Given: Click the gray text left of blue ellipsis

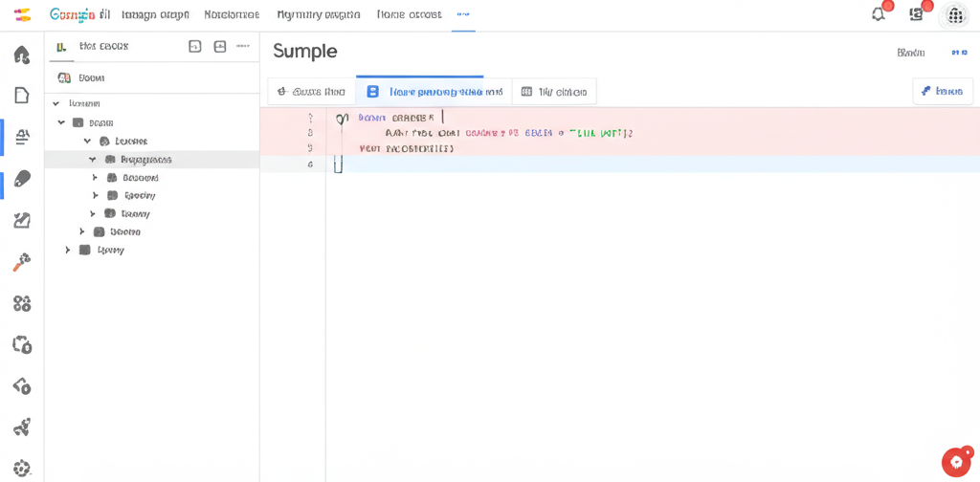Looking at the screenshot, I should [911, 53].
